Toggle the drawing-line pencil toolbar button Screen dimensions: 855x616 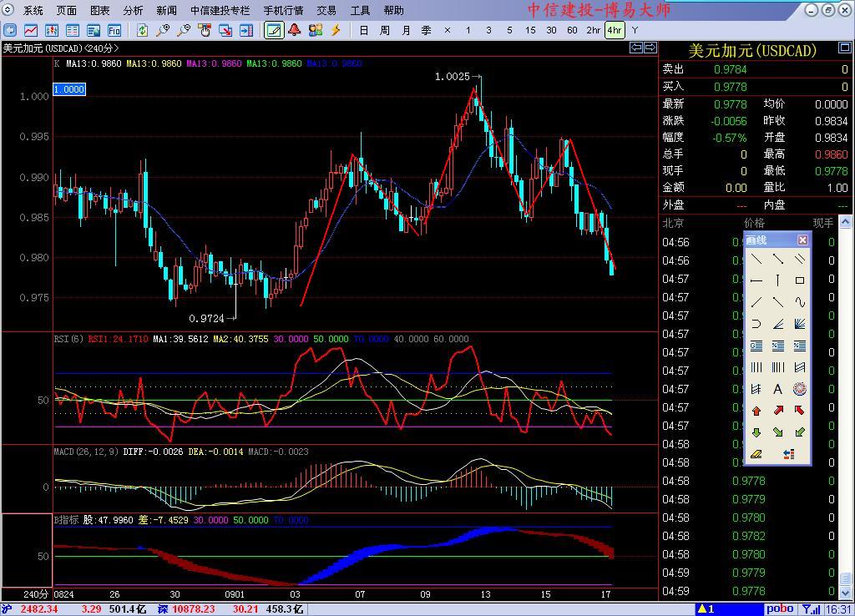pyautogui.click(x=273, y=30)
